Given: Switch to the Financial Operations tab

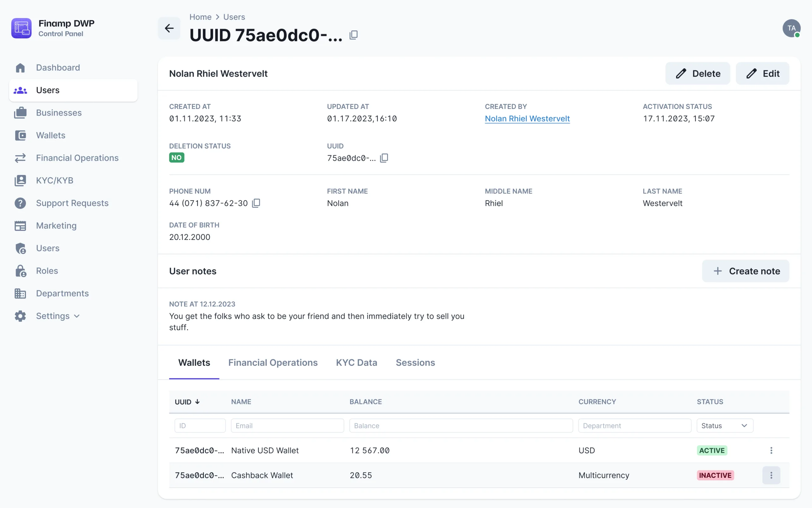Looking at the screenshot, I should click(273, 363).
